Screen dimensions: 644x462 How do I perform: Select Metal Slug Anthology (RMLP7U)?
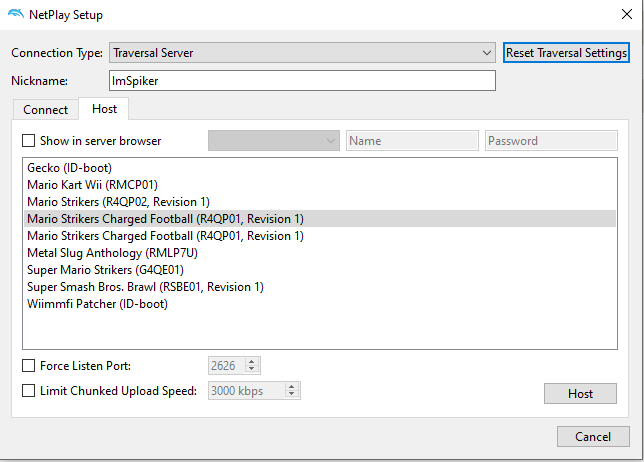tap(320, 253)
